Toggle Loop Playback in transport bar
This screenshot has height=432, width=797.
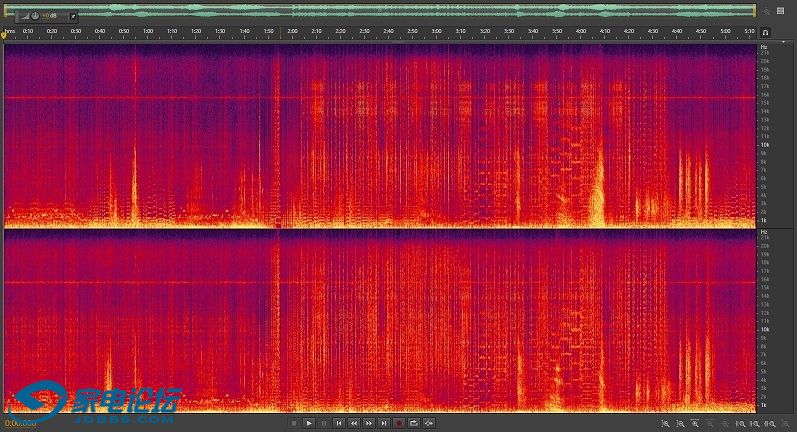[x=414, y=423]
